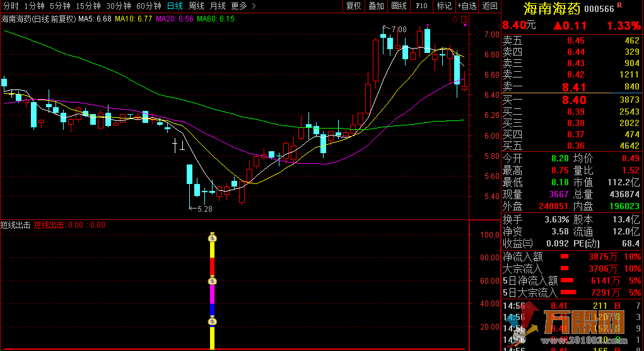Switch to the 1分钟 chart

(x=34, y=6)
